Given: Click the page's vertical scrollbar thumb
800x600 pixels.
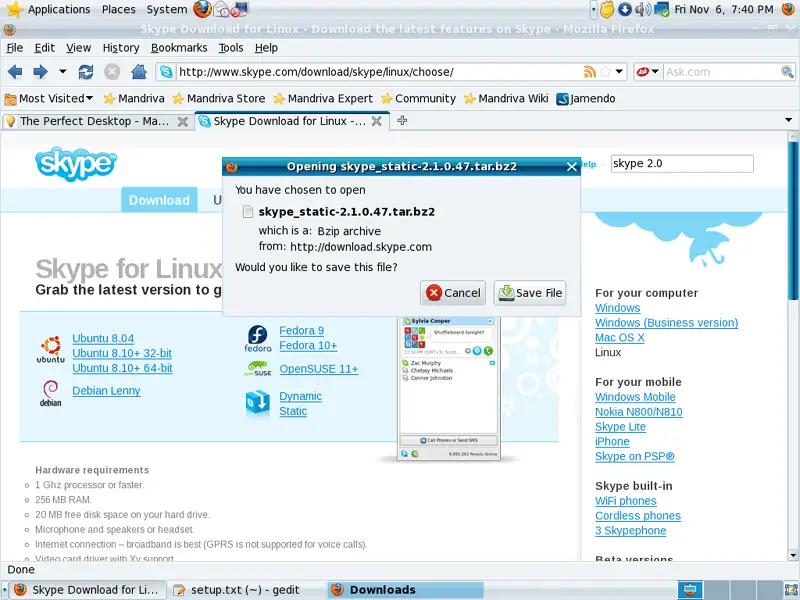Looking at the screenshot, I should [x=792, y=219].
